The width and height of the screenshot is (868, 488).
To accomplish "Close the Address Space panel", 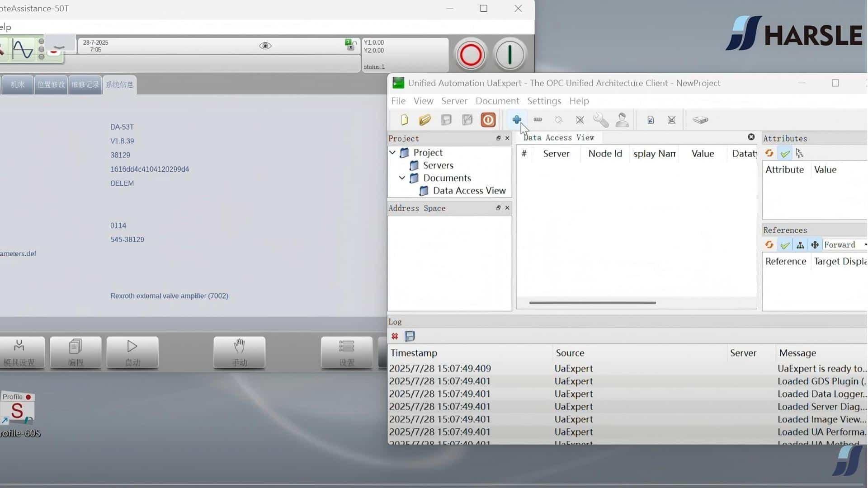I will 507,208.
